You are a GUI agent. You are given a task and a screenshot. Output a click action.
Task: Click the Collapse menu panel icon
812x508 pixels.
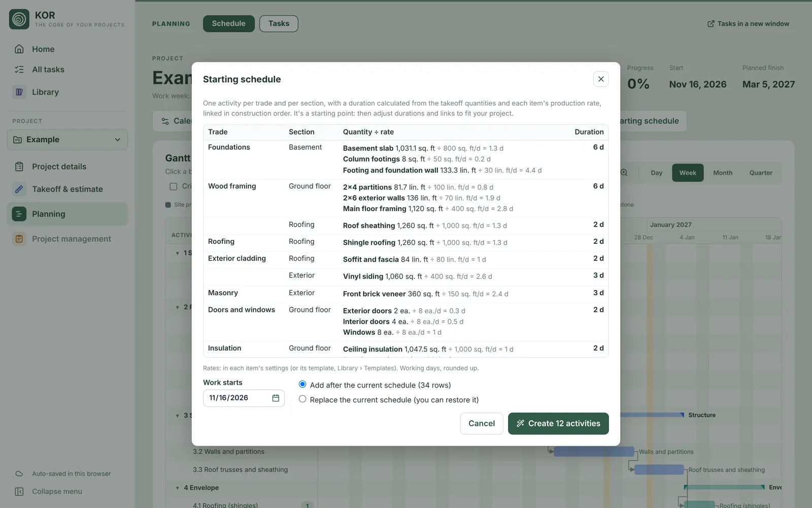(x=19, y=492)
